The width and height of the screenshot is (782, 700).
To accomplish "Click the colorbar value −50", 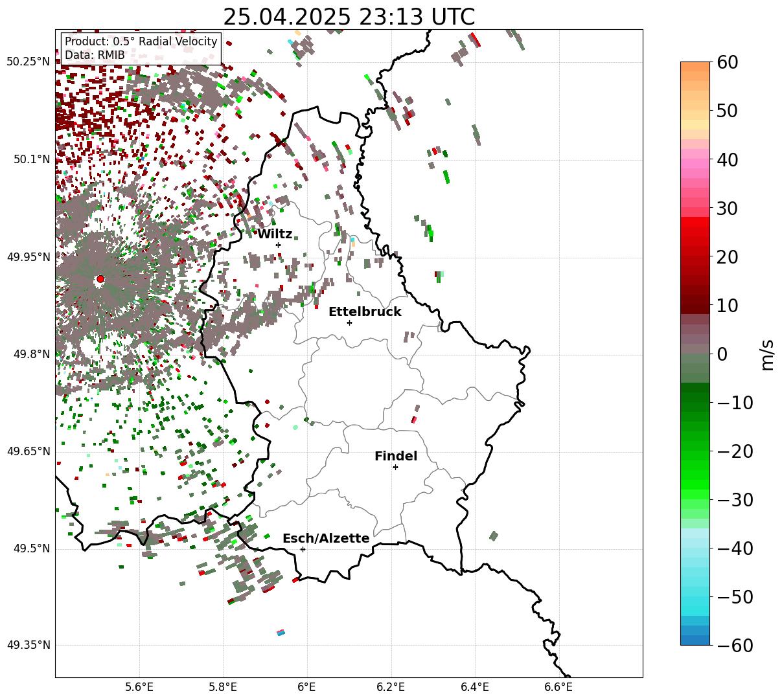I will [x=735, y=596].
